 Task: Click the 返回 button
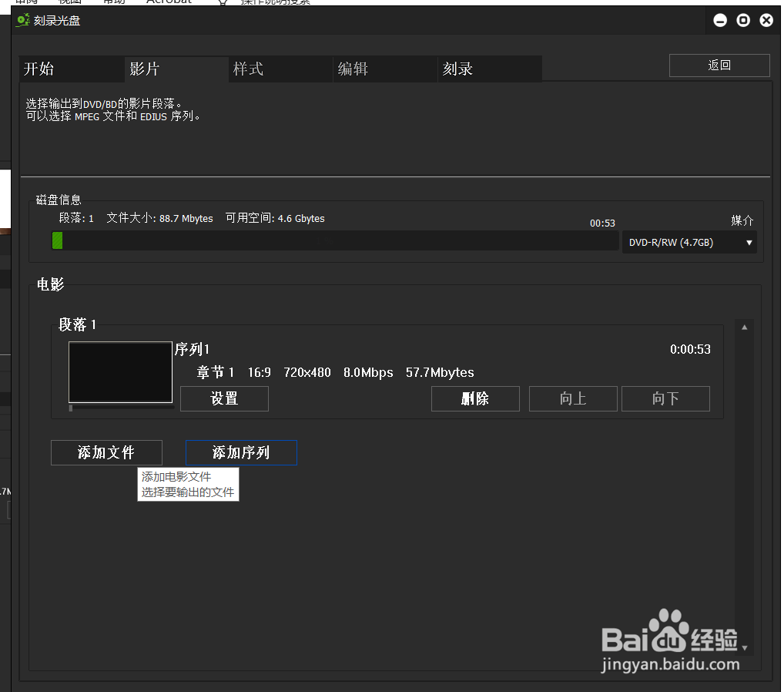(719, 65)
